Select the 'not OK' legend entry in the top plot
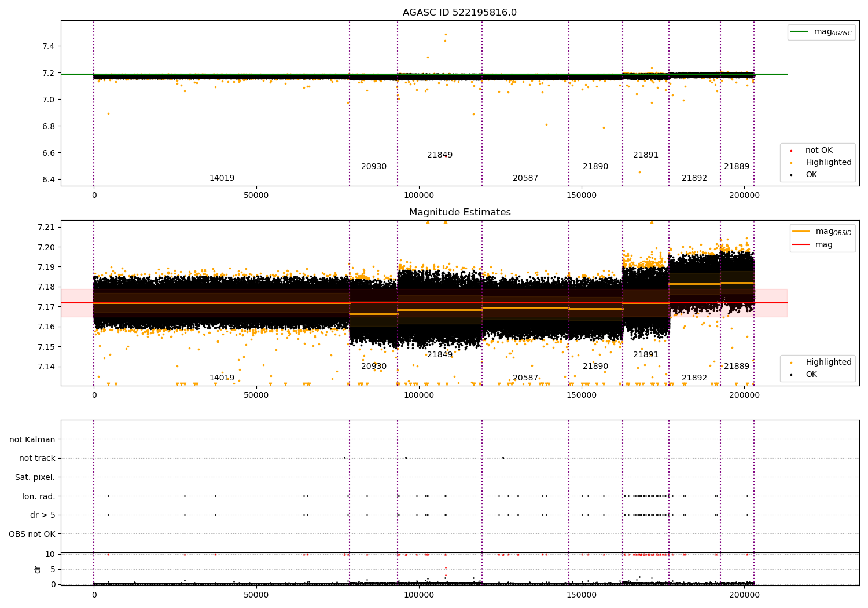Screen dimensions: 868x608 point(819,151)
